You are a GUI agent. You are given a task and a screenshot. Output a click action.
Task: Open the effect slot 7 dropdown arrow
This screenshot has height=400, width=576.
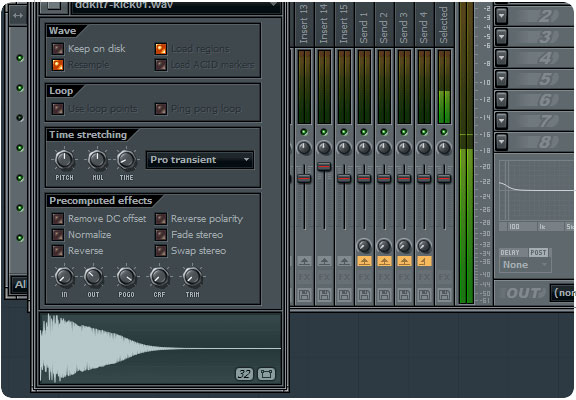(501, 120)
